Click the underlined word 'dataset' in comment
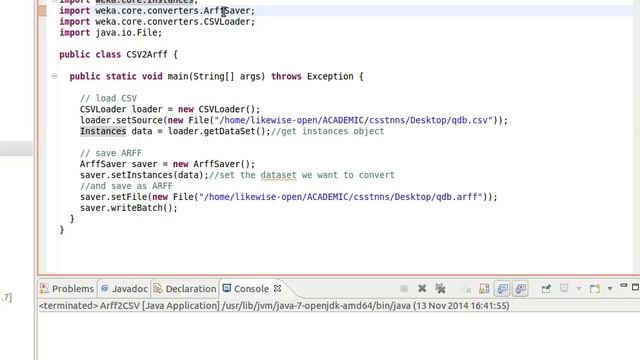The image size is (640, 360). 278,175
